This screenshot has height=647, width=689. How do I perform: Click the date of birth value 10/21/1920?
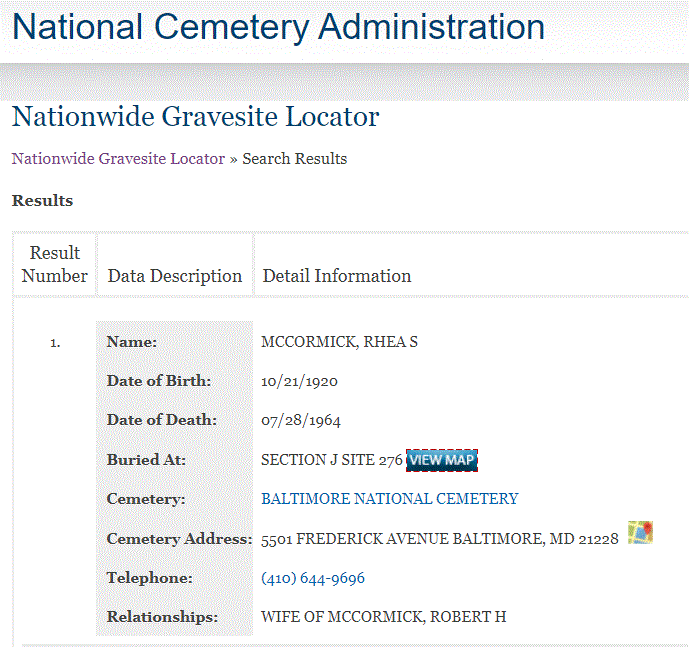point(299,381)
